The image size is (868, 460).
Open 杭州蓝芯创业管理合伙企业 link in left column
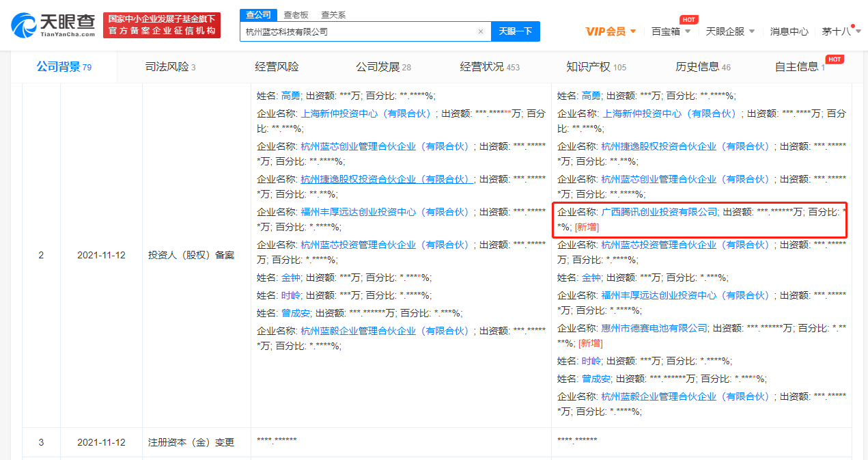click(387, 146)
